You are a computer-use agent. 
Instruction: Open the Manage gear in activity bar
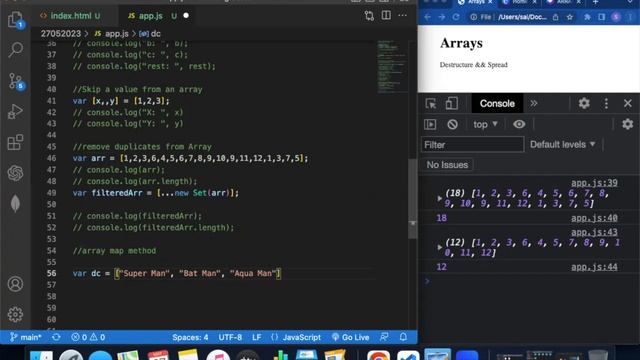16,314
